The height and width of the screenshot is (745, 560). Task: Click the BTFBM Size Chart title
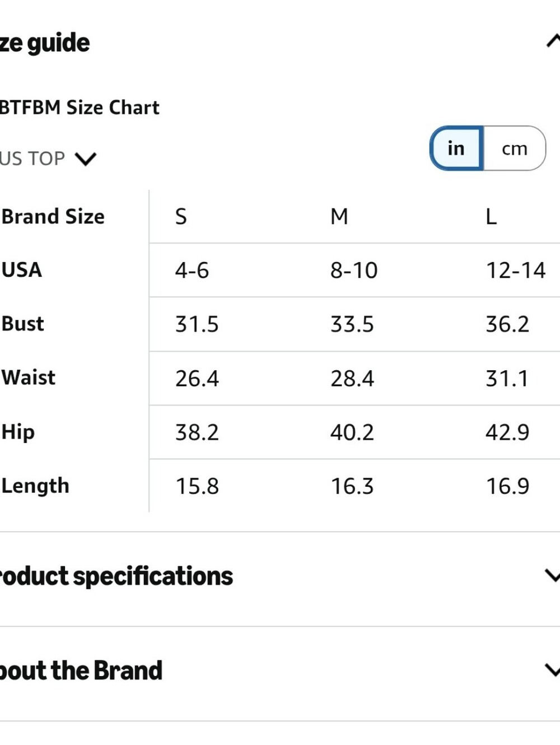tap(80, 107)
